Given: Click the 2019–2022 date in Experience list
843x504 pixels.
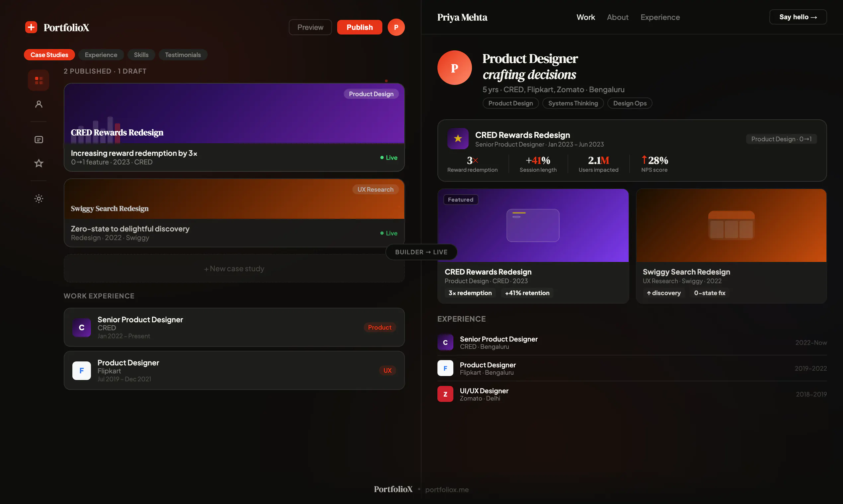Looking at the screenshot, I should [811, 368].
